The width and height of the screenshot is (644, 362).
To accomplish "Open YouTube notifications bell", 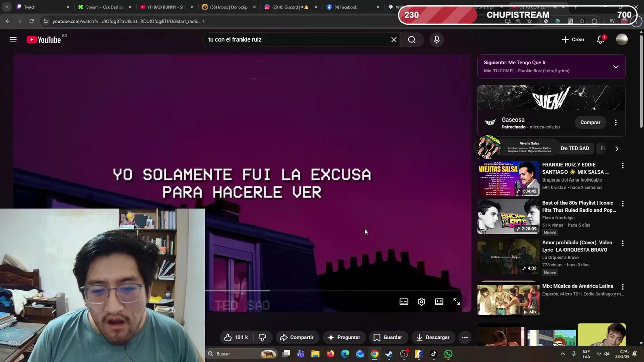I will [600, 40].
